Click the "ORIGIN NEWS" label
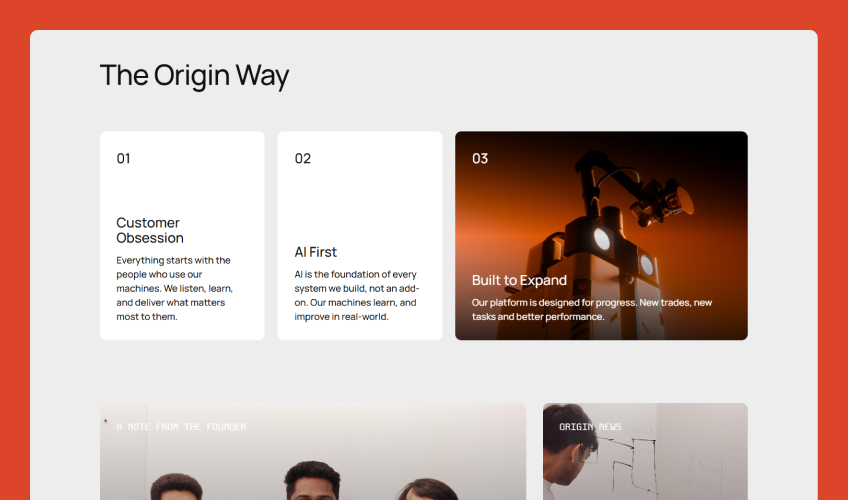This screenshot has width=848, height=500. [x=590, y=426]
